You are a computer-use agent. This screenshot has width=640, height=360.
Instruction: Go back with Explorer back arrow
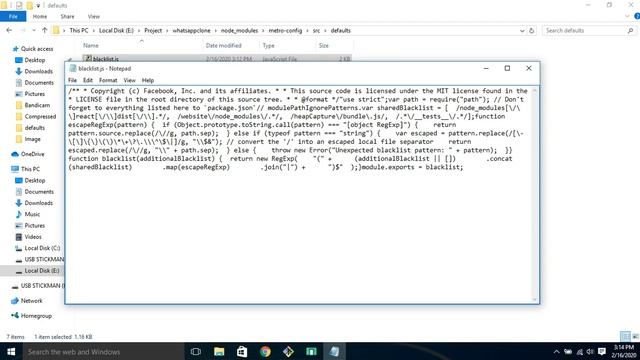point(9,30)
